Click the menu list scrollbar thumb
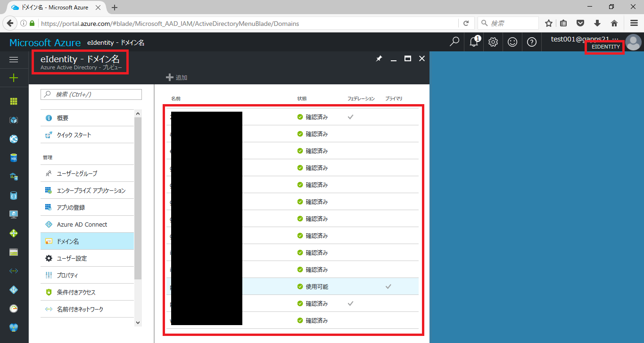The image size is (644, 343). pos(138,198)
